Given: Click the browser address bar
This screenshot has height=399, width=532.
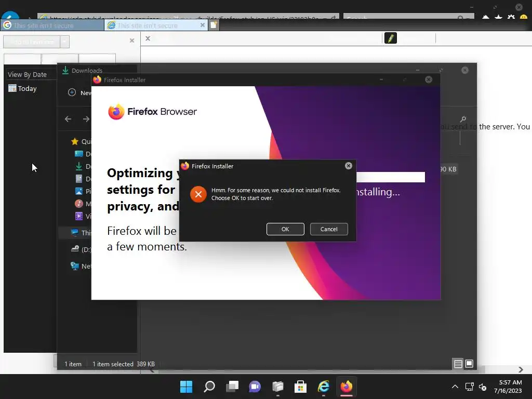Looking at the screenshot, I should point(188,16).
